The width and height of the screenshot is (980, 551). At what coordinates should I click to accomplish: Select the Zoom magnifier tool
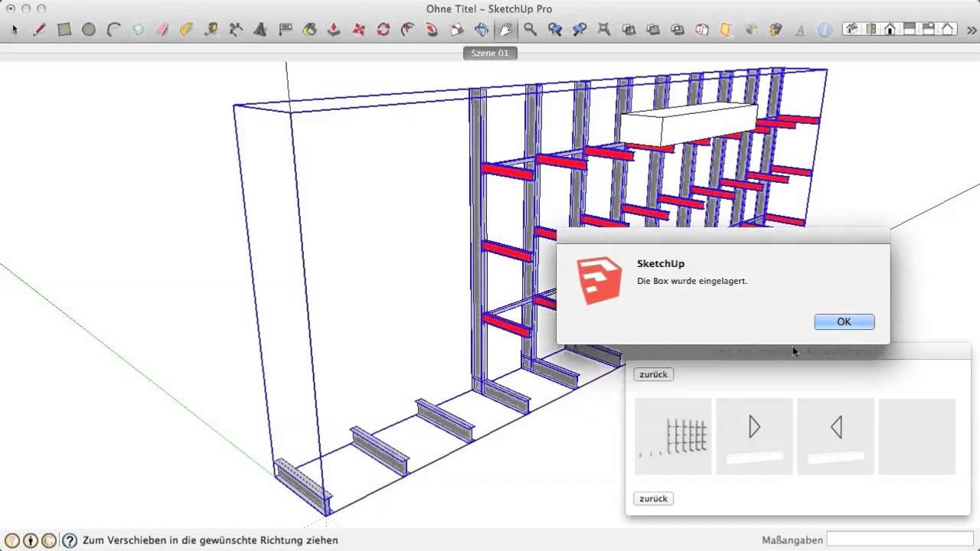[x=530, y=30]
